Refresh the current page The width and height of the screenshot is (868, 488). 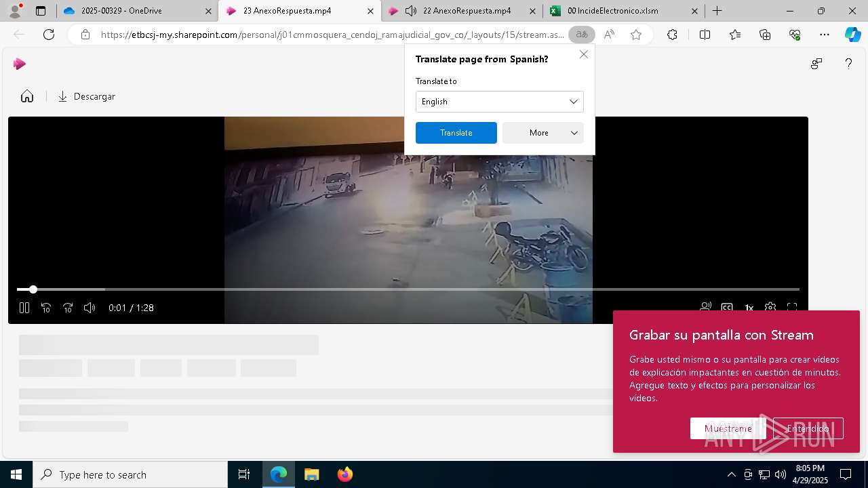(x=49, y=35)
